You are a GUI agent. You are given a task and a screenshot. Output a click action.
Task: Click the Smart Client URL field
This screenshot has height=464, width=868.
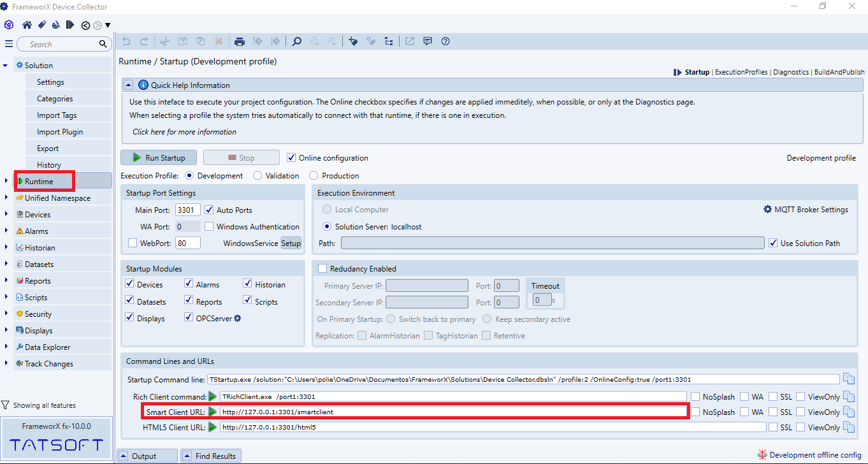[453, 412]
